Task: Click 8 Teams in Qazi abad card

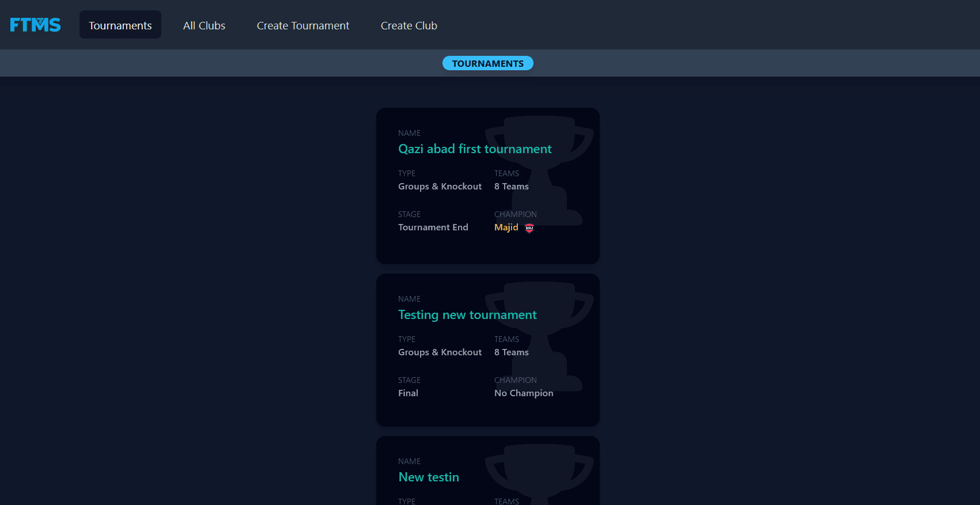Action: [511, 187]
